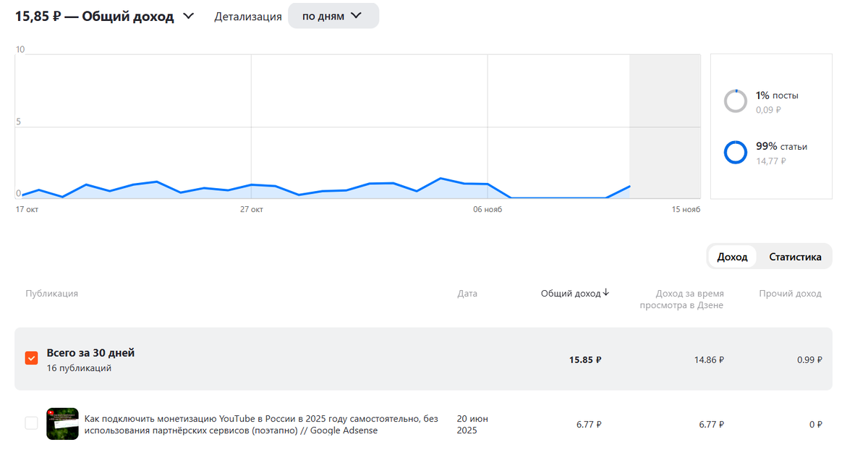Open the YouTube monetization article thumbnail

tap(62, 424)
